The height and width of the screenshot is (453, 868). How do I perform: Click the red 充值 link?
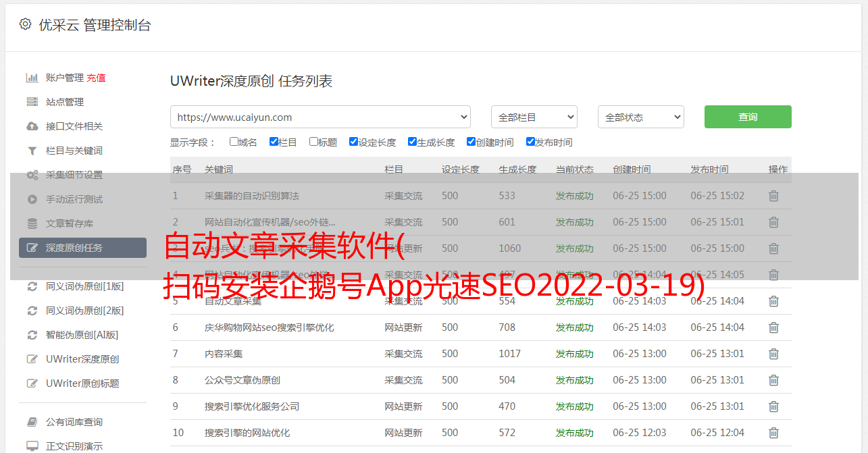coord(96,78)
